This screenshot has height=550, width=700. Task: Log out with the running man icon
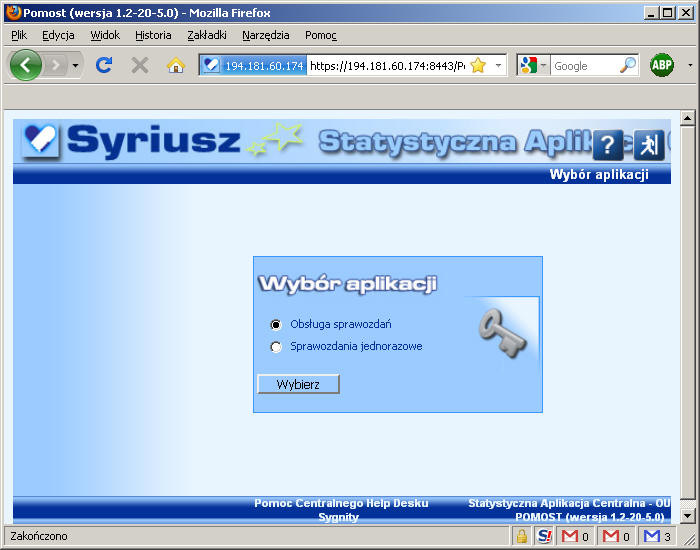click(x=649, y=145)
